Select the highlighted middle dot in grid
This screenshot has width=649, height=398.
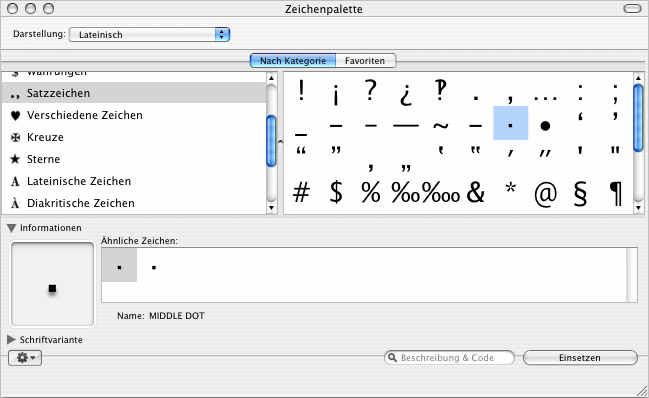pos(510,123)
